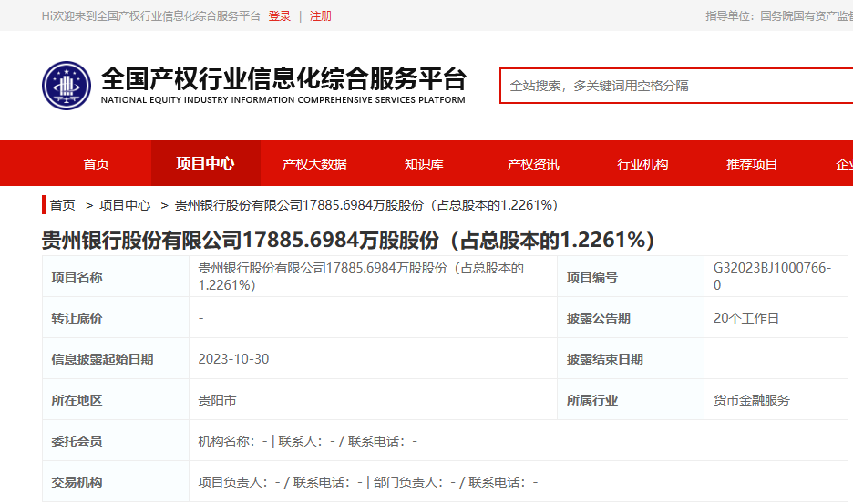Click the 首页 breadcrumb link
Viewport: 853px width, 504px height.
point(63,205)
